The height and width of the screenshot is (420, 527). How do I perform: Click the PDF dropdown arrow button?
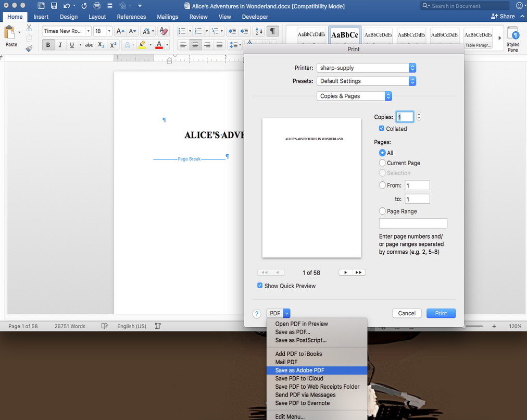pyautogui.click(x=287, y=313)
